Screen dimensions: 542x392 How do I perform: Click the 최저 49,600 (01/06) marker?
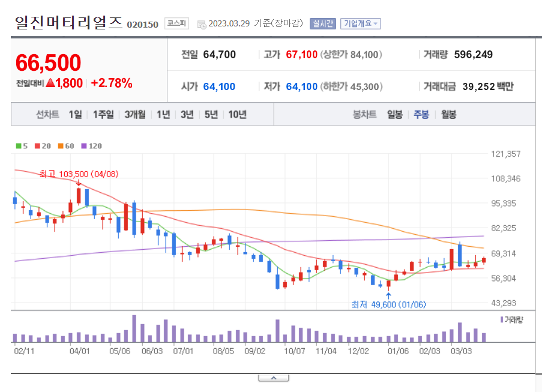(388, 304)
